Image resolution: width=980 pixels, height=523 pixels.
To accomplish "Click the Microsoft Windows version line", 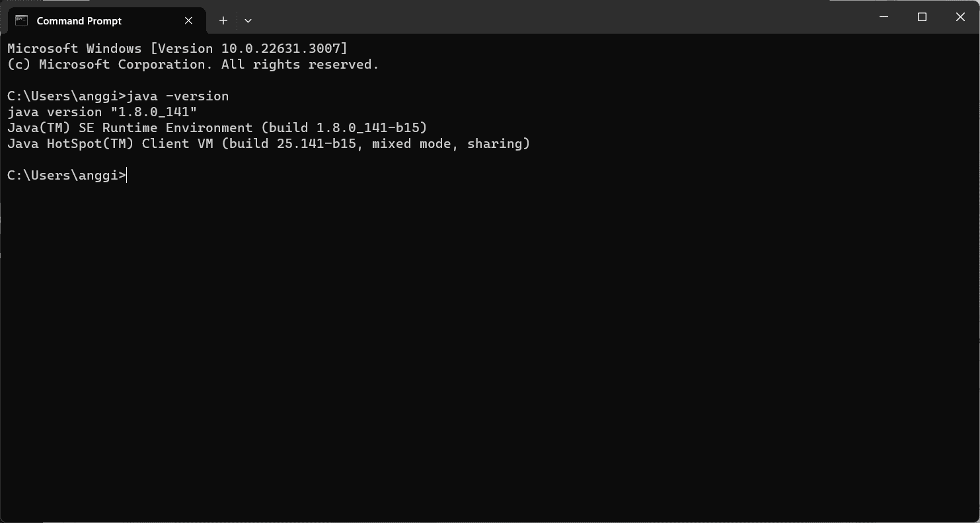I will pos(177,49).
